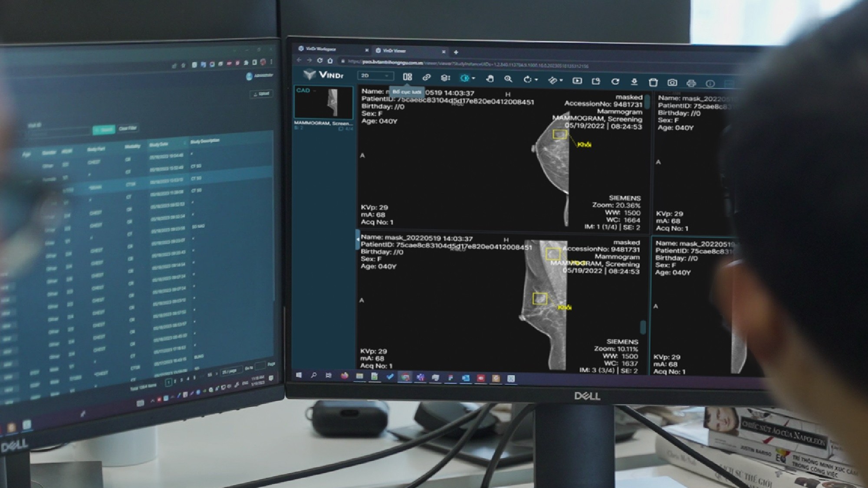Click the VinDr logo
The height and width of the screenshot is (488, 868).
coord(324,75)
